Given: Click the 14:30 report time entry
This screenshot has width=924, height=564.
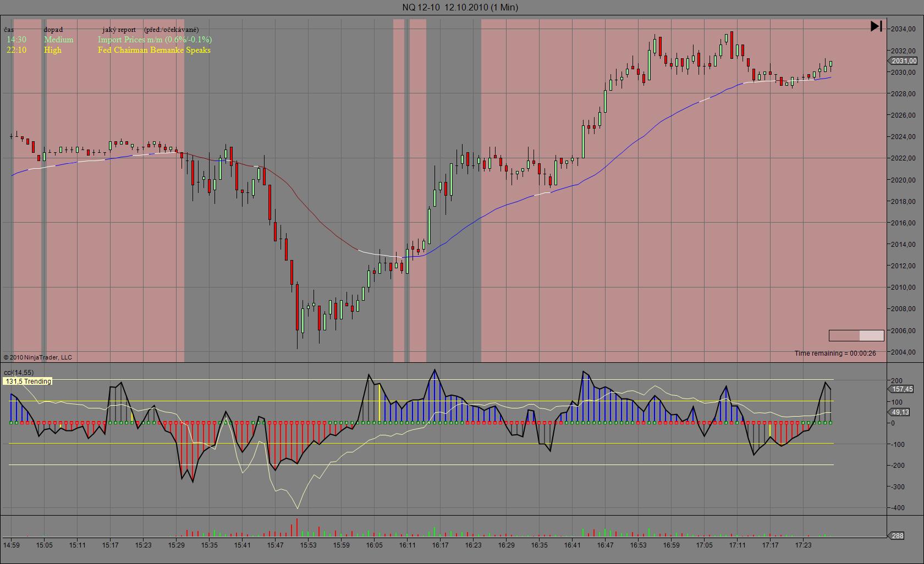Looking at the screenshot, I should (16, 40).
